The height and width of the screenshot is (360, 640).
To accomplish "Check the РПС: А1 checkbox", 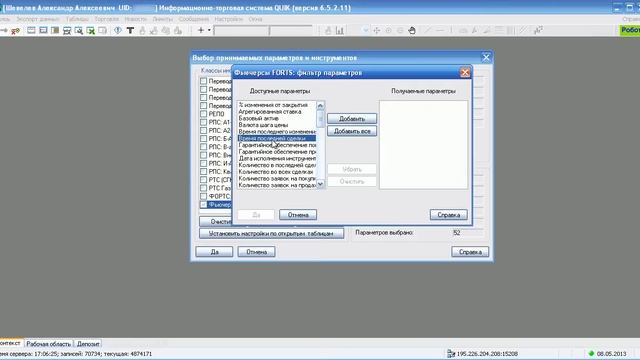I will click(203, 122).
